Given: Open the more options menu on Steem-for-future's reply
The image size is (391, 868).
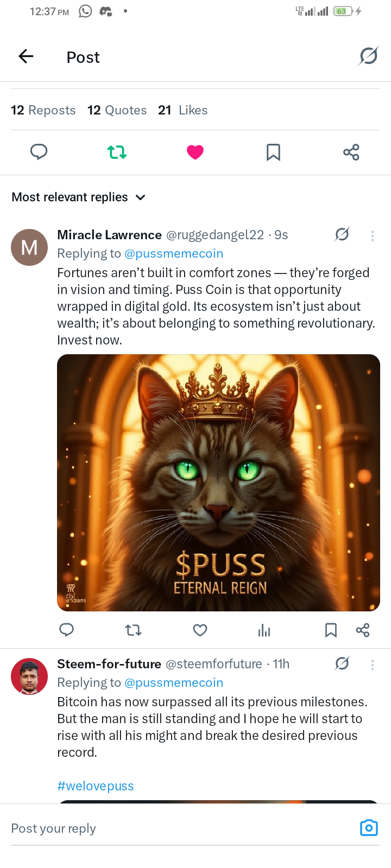Looking at the screenshot, I should pyautogui.click(x=372, y=665).
